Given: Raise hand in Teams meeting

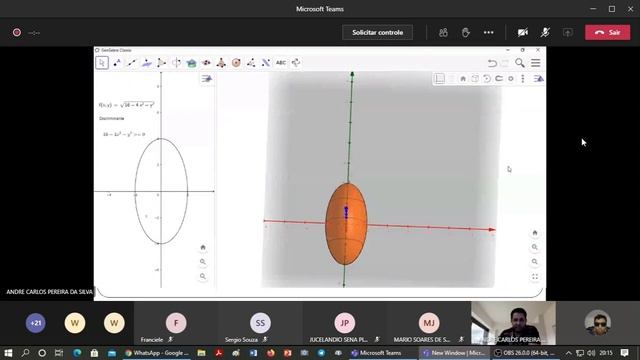Looking at the screenshot, I should click(x=466, y=32).
